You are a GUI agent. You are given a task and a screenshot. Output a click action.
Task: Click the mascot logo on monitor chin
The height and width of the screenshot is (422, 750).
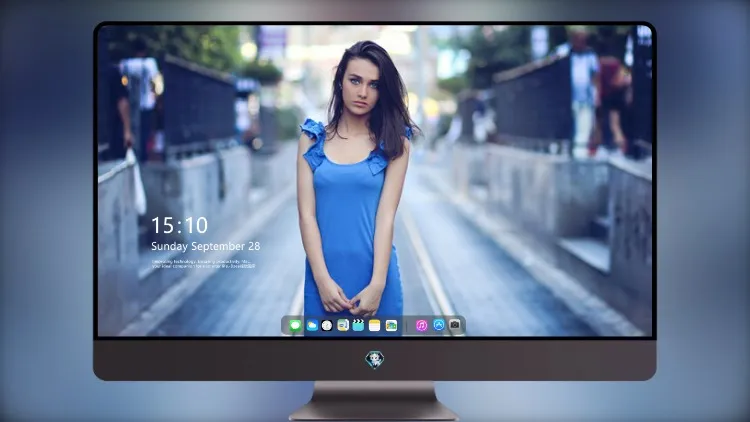375,359
